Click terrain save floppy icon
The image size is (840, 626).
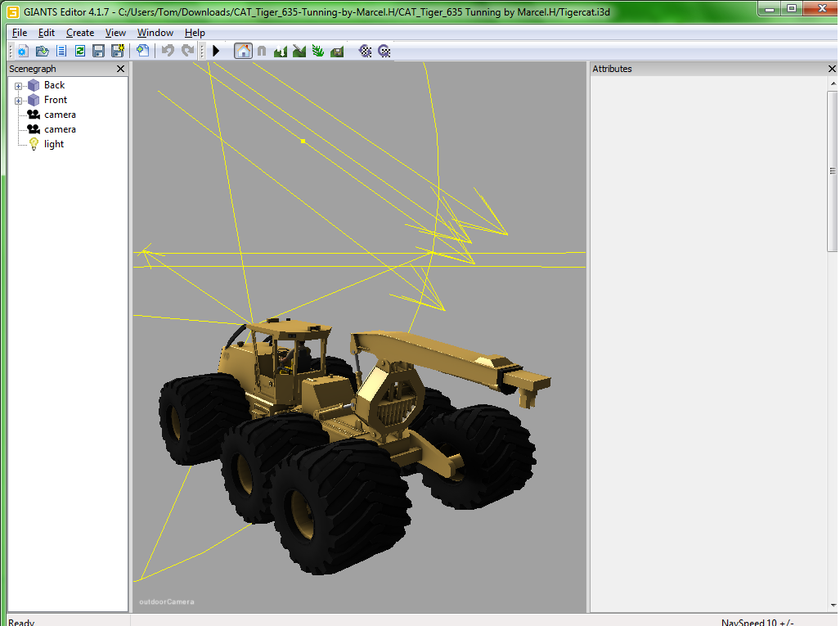(x=337, y=52)
